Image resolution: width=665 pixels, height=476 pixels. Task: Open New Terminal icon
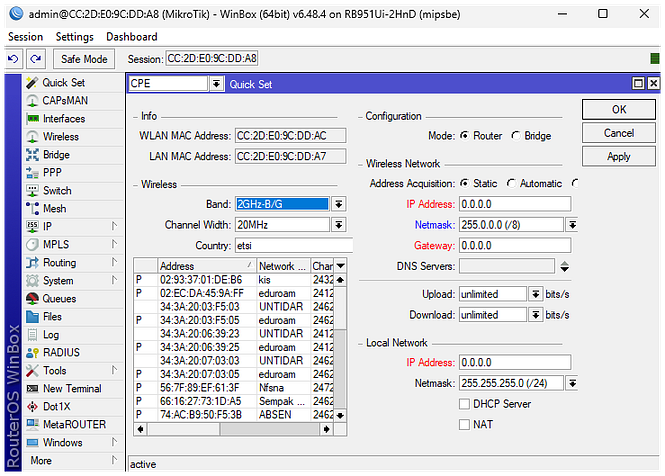tap(32, 389)
